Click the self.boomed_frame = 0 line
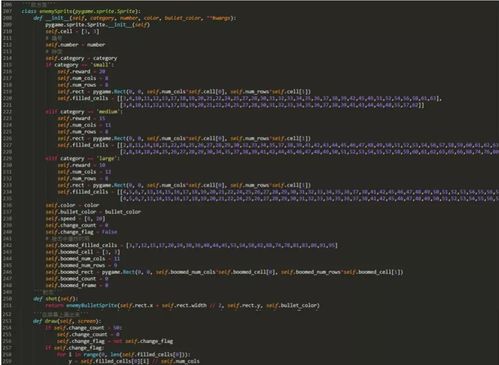499x365 pixels. 77,285
